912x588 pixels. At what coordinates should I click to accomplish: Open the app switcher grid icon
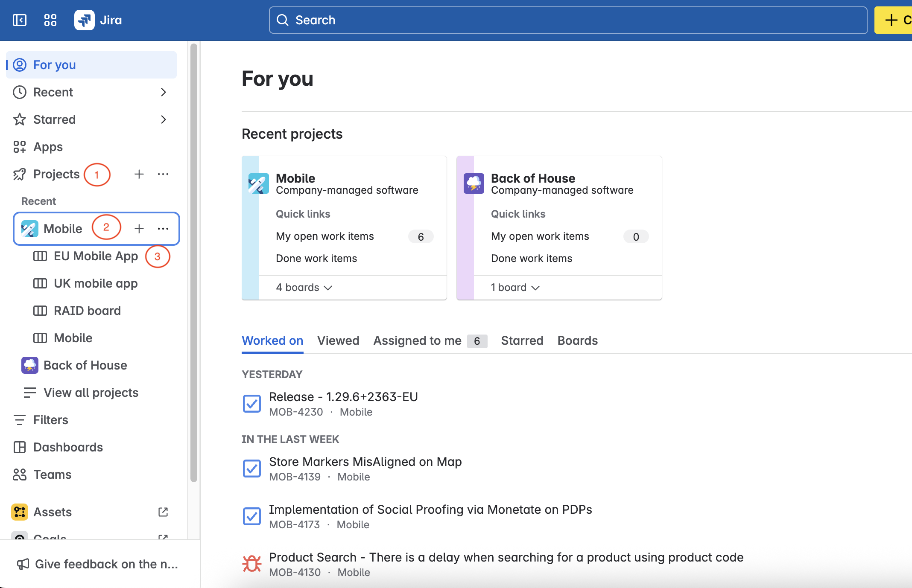[x=50, y=20]
